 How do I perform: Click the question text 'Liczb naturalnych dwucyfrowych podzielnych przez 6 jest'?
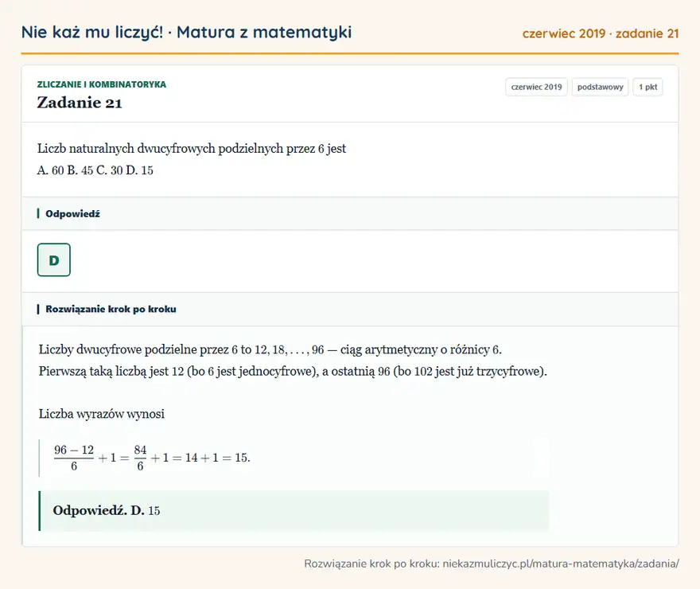pyautogui.click(x=192, y=148)
